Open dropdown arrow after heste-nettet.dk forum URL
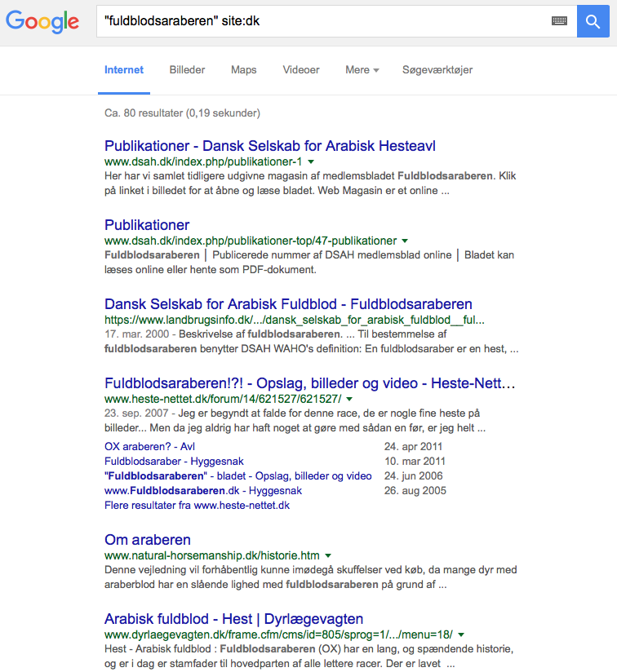617x672 pixels. 349,400
